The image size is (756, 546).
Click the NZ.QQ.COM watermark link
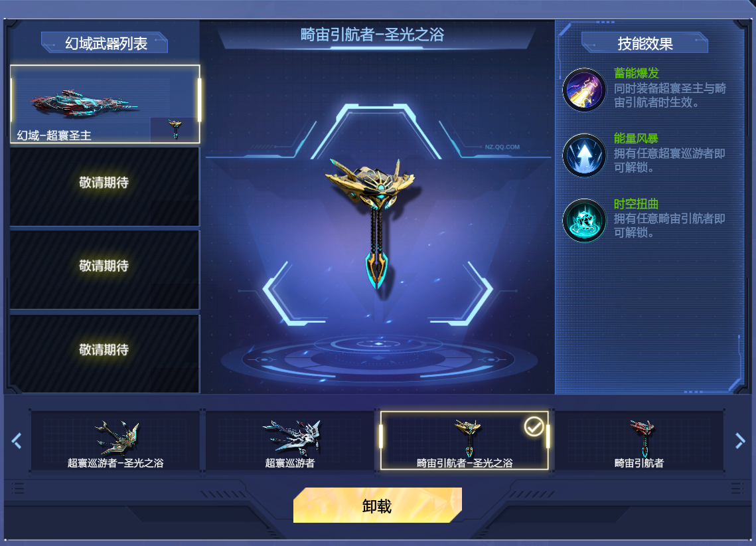(502, 147)
